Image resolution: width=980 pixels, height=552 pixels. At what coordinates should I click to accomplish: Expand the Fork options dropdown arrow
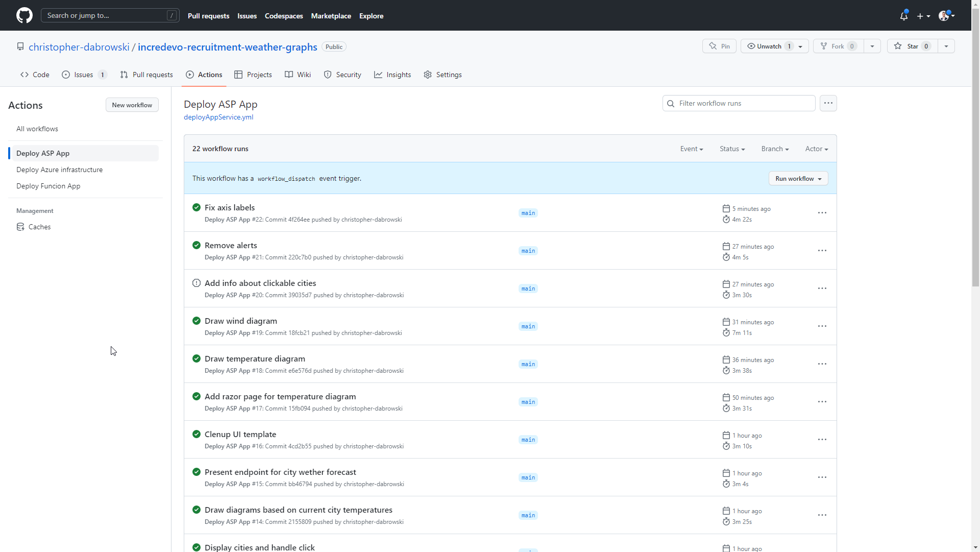872,46
